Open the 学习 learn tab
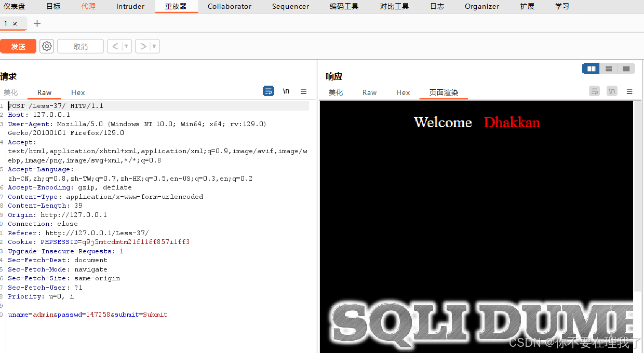This screenshot has width=644, height=353. [562, 6]
